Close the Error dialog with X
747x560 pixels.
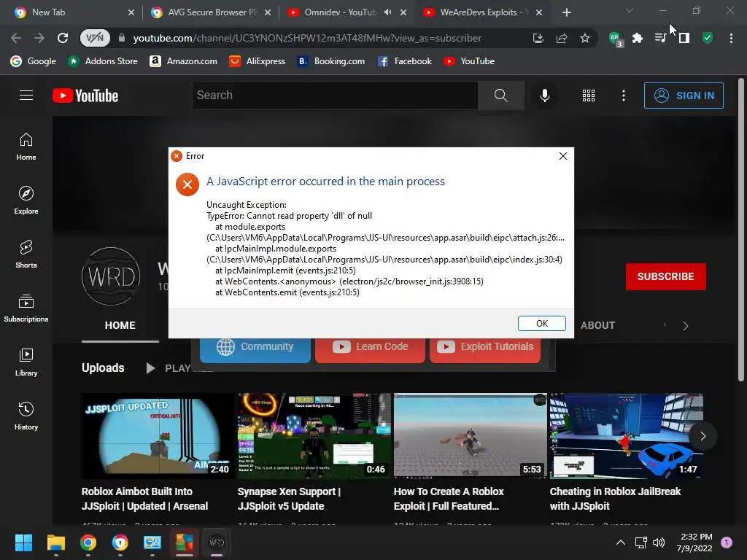[x=562, y=156]
